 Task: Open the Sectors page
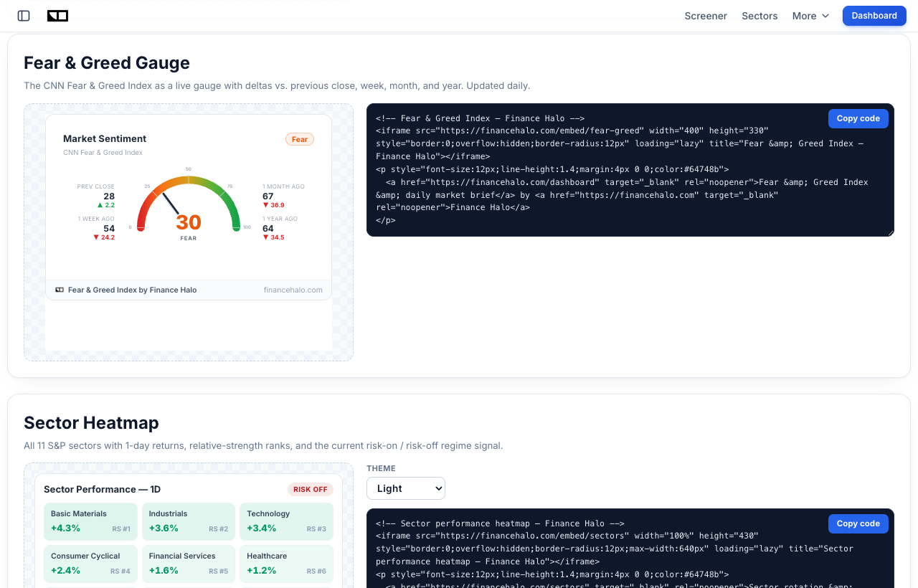(760, 16)
